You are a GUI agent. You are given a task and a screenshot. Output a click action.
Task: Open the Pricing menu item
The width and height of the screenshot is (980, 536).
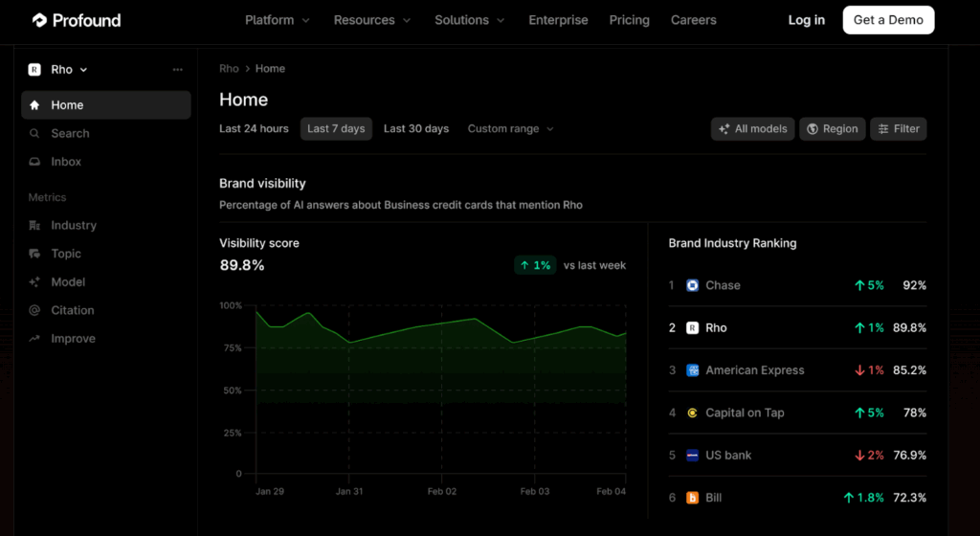(x=629, y=20)
